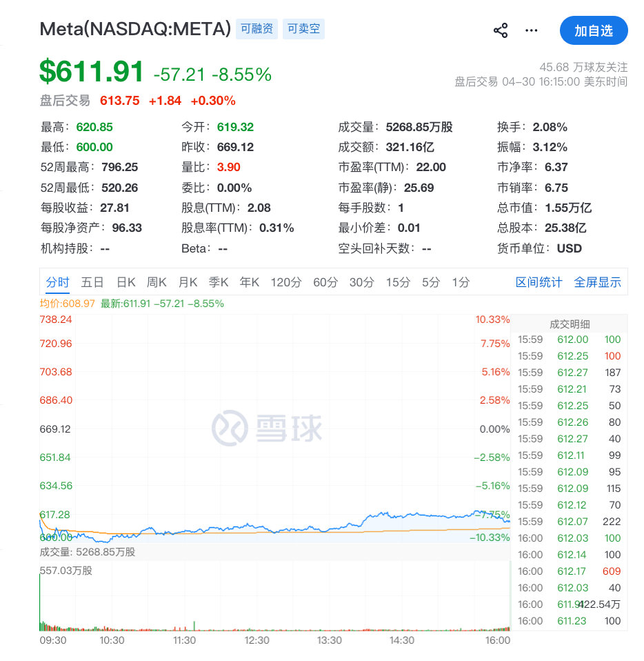Click the 成交明细 panel header
The image size is (644, 661).
click(570, 324)
